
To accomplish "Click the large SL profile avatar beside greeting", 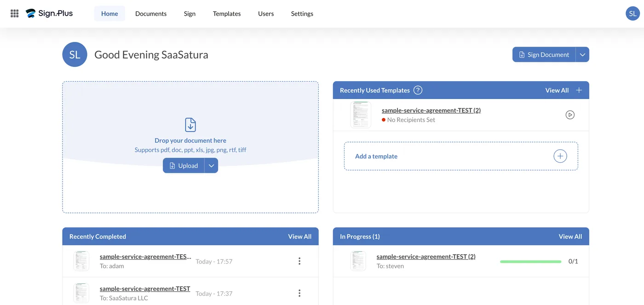I will pyautogui.click(x=75, y=54).
